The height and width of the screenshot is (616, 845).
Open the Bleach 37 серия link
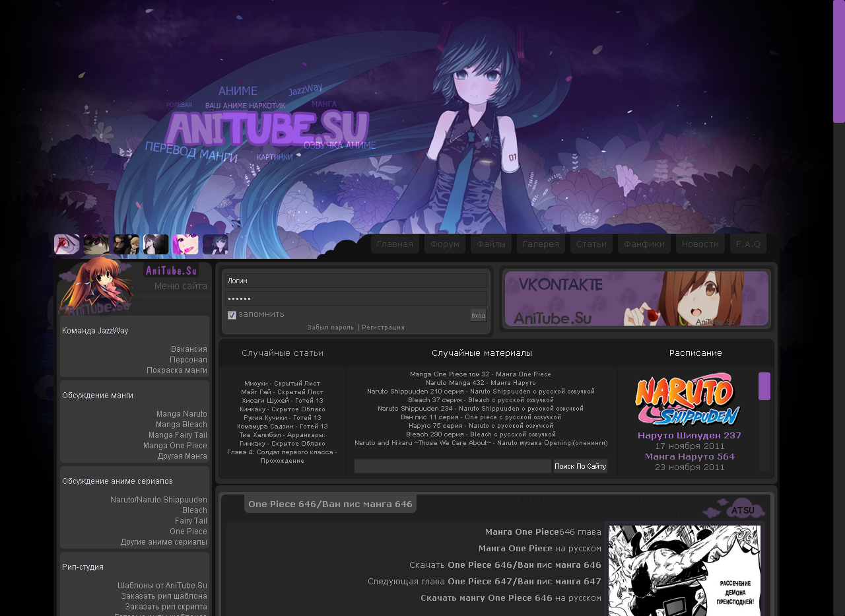pos(481,400)
